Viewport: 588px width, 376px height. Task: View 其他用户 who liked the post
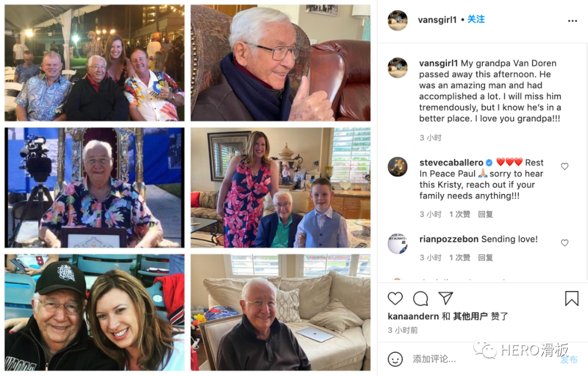tap(470, 317)
